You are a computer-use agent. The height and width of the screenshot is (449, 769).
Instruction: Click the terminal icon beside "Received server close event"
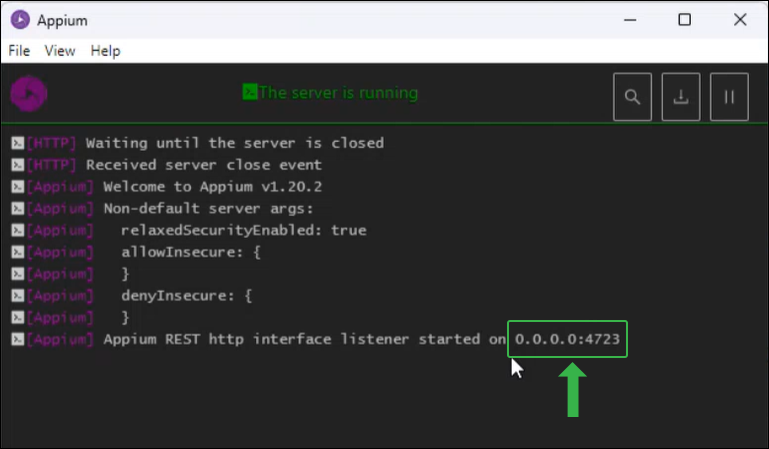[18, 165]
